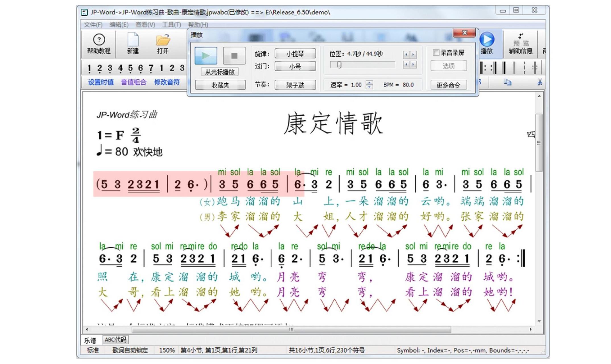Switch to the ABC代码 tab
This screenshot has width=611, height=364.
pos(115,339)
